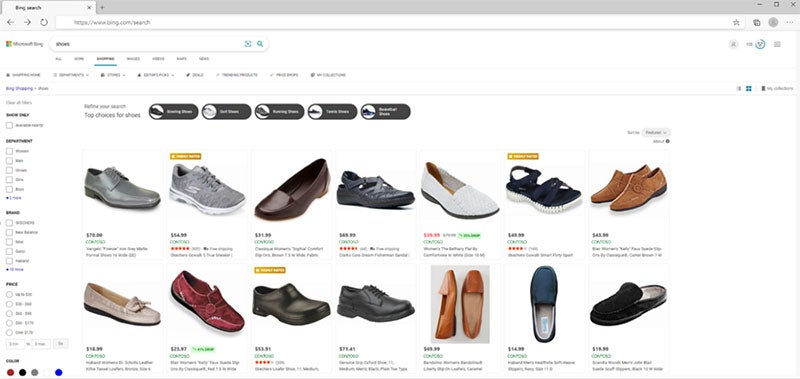This screenshot has height=379, width=800.
Task: Switch to the Videos search tab
Action: (158, 59)
